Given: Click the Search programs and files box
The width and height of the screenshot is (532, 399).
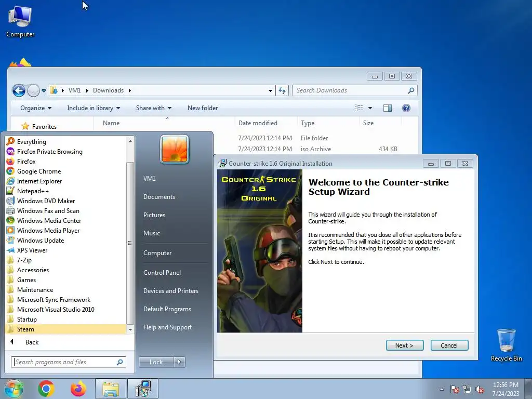Looking at the screenshot, I should point(68,362).
